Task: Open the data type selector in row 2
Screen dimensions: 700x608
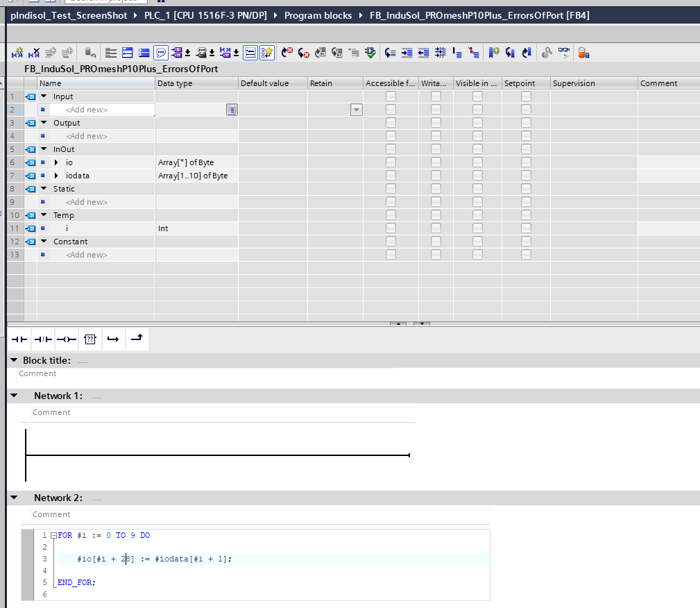Action: click(232, 110)
